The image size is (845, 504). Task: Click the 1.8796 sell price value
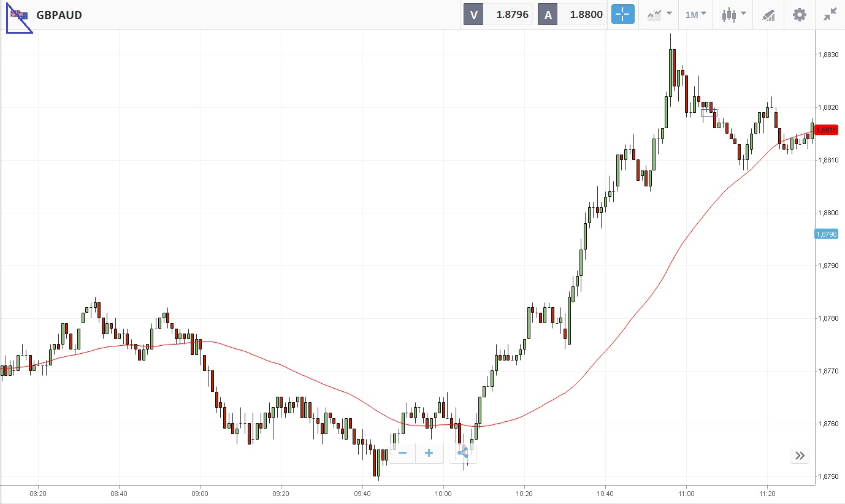coord(512,15)
